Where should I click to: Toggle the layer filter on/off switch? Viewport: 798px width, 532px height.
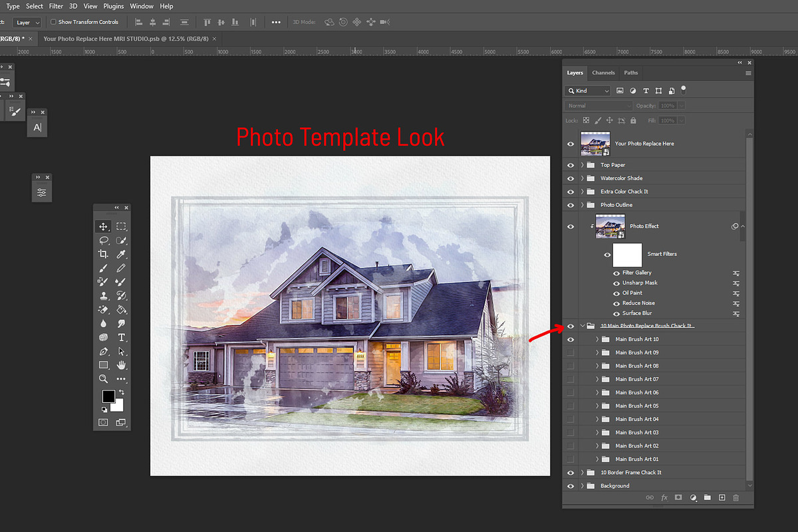point(683,89)
